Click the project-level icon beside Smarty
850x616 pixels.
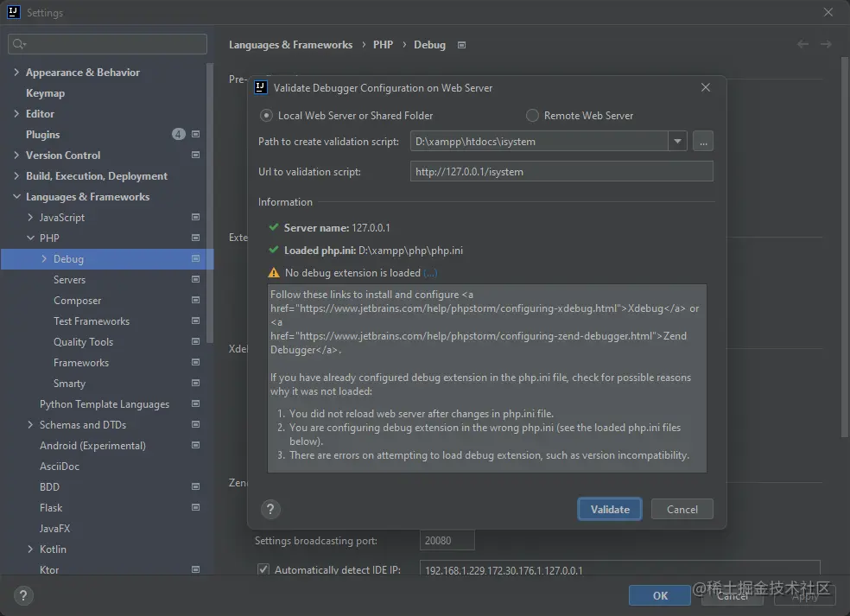click(x=196, y=383)
